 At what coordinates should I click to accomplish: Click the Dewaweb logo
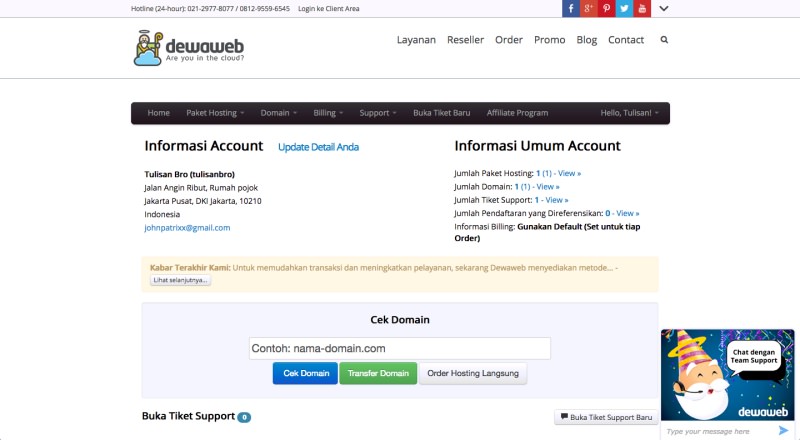pyautogui.click(x=189, y=48)
